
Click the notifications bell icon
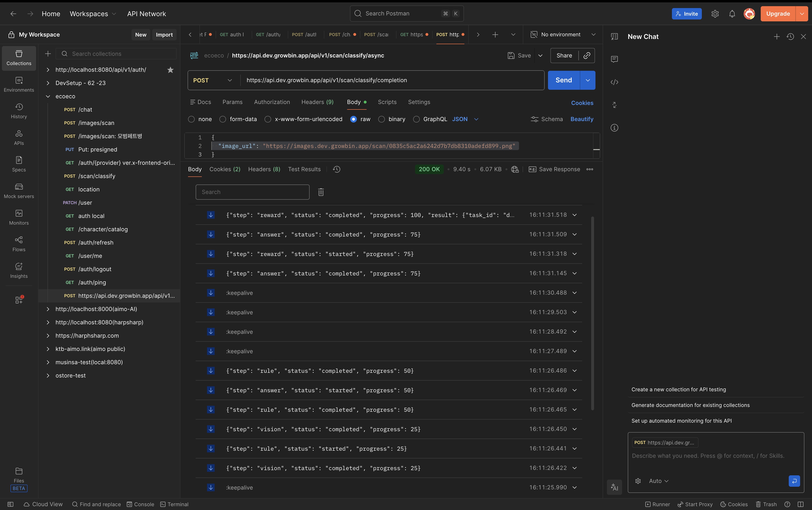(732, 14)
